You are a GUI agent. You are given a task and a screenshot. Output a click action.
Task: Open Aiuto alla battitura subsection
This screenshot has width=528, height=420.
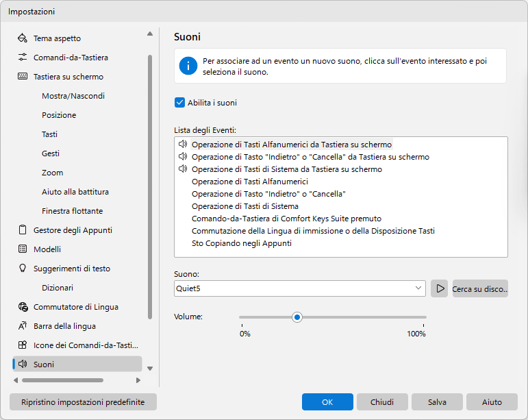(75, 192)
